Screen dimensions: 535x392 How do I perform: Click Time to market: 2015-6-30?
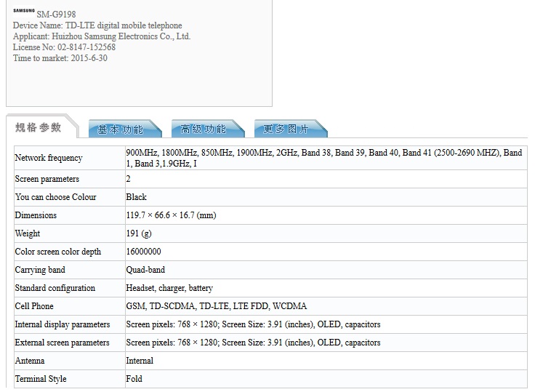point(60,58)
